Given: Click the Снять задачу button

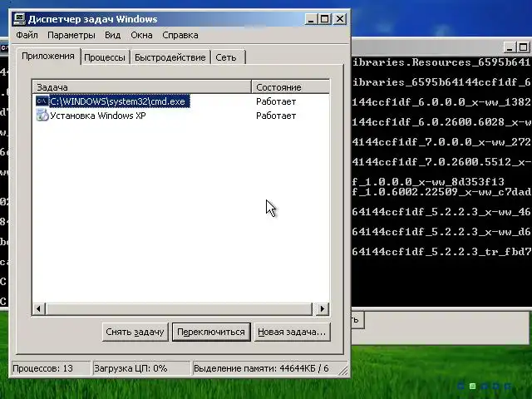Looking at the screenshot, I should [135, 332].
